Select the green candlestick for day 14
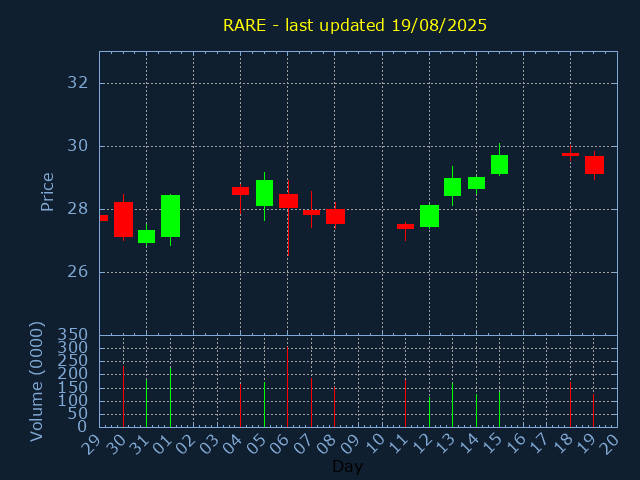The height and width of the screenshot is (480, 640). pyautogui.click(x=476, y=183)
